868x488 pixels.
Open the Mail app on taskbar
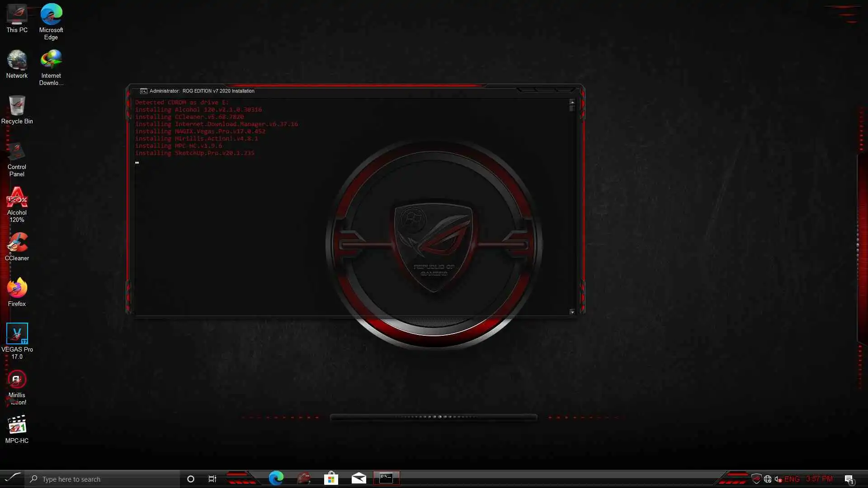tap(359, 479)
